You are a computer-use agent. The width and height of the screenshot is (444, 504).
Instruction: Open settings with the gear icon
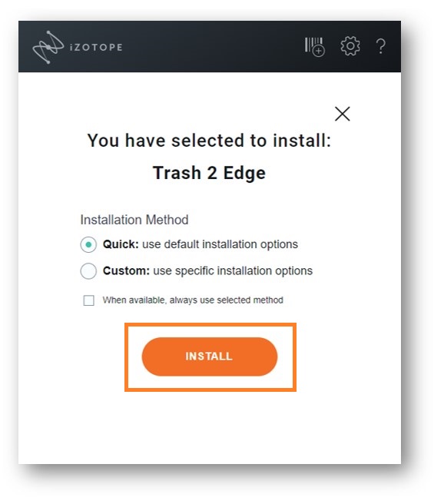click(x=350, y=46)
